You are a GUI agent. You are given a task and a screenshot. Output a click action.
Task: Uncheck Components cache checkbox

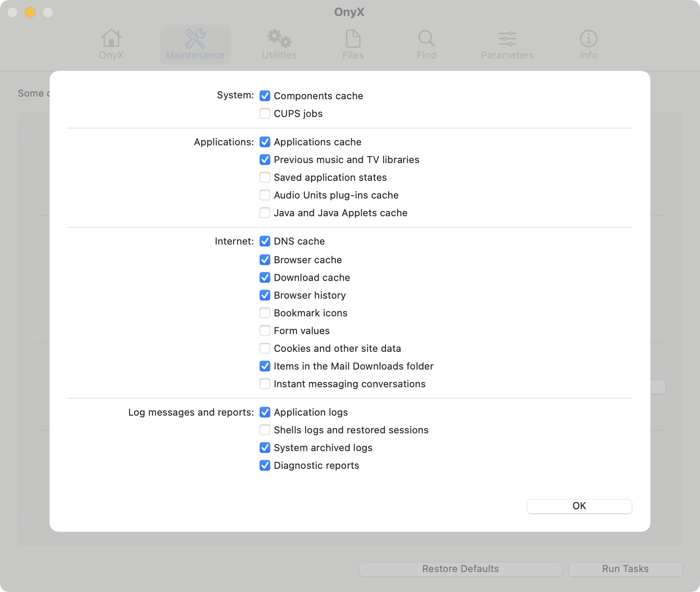click(265, 96)
